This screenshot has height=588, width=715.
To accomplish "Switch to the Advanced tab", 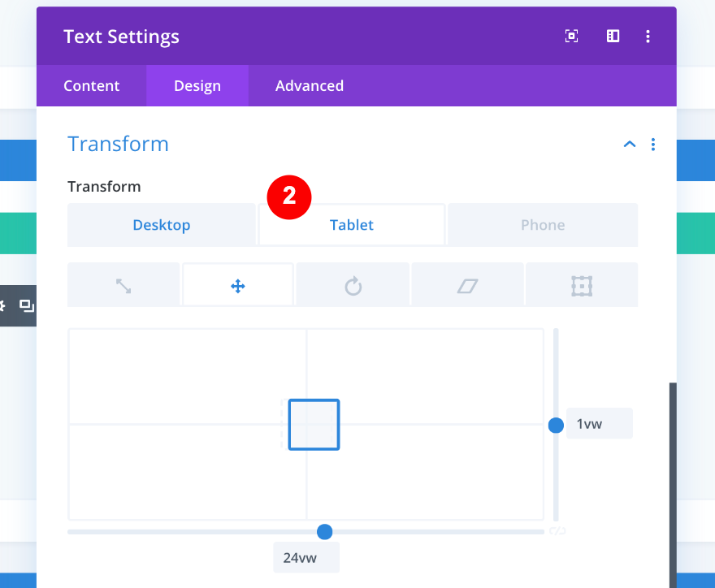I will [309, 85].
